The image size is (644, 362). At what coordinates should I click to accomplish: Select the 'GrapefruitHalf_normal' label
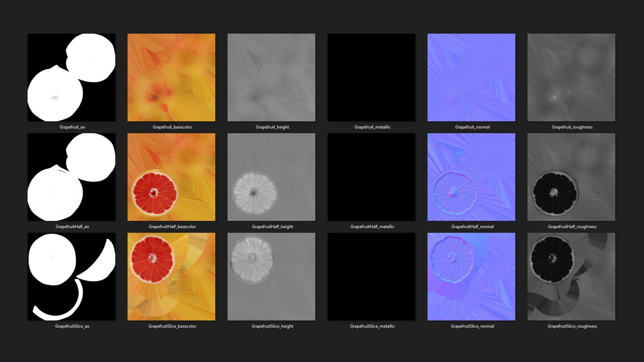pyautogui.click(x=472, y=227)
